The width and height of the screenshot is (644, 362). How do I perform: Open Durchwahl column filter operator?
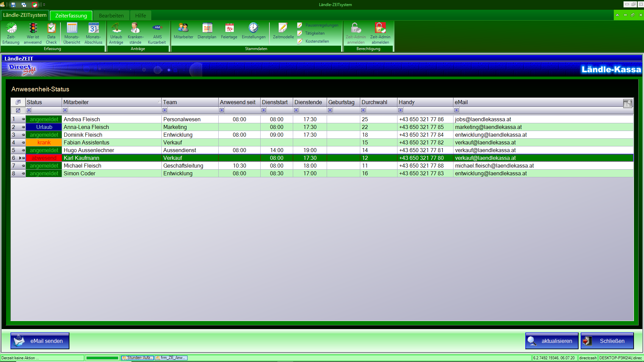pyautogui.click(x=363, y=110)
